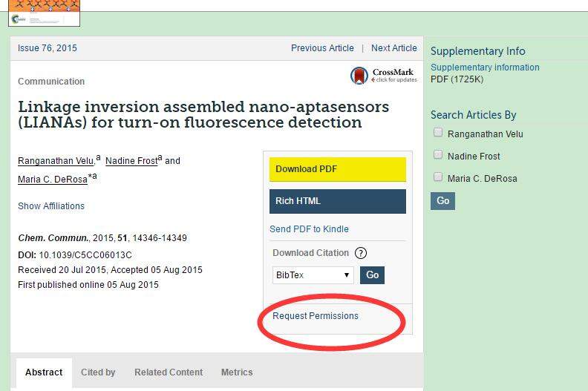588x391 pixels.
Task: Go to the Next Article
Action: pyautogui.click(x=393, y=48)
